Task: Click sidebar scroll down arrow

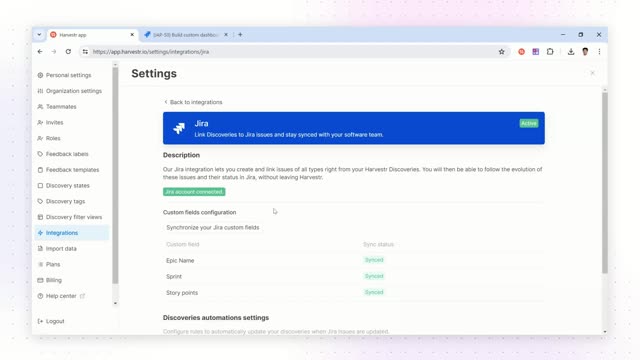Action: (x=115, y=303)
